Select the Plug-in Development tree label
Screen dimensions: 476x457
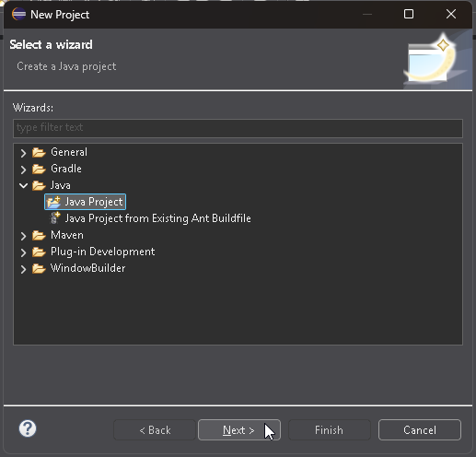[103, 252]
